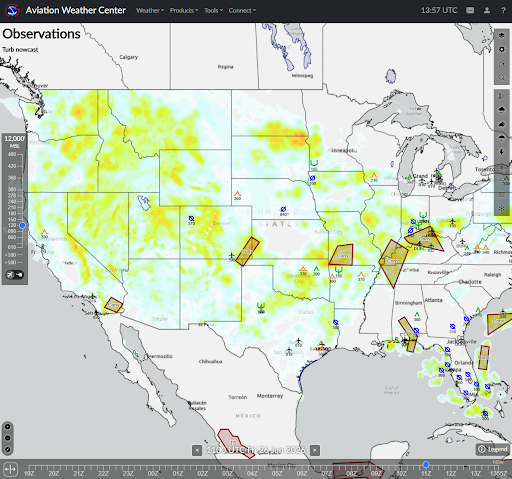The image size is (512, 479).
Task: Click the altitude slider blue handle
Action: tap(22, 225)
